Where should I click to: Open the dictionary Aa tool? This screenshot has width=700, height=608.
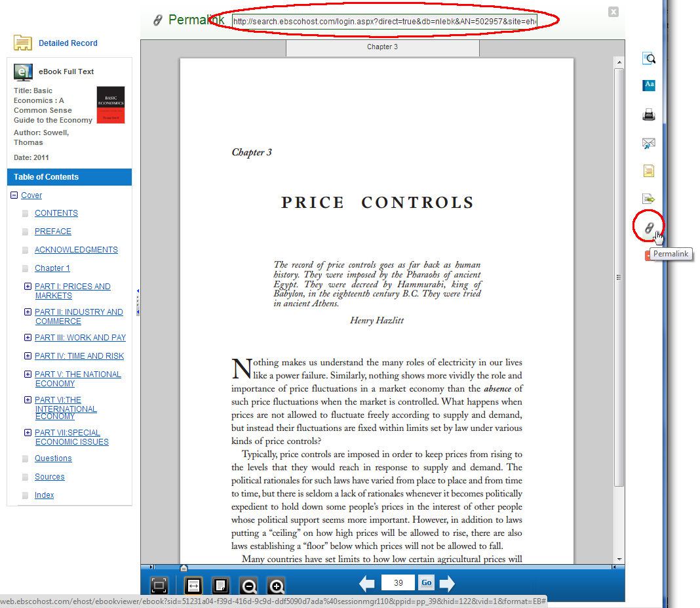(x=649, y=85)
